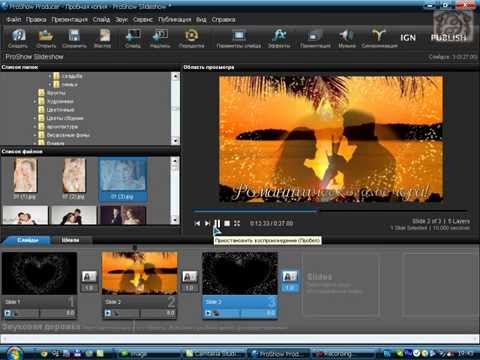Image resolution: width=480 pixels, height=360 pixels.
Task: Click the Сохранить (Save) toolbar icon
Action: tap(74, 38)
